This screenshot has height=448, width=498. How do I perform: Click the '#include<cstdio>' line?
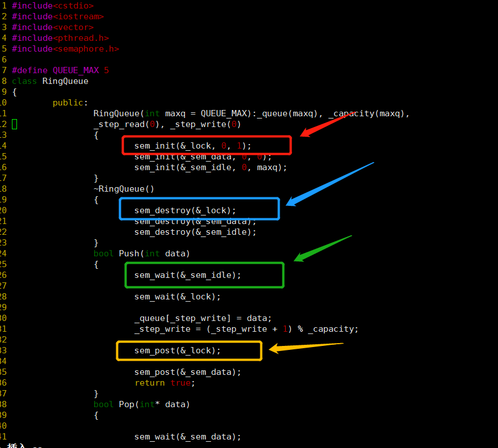pos(53,6)
